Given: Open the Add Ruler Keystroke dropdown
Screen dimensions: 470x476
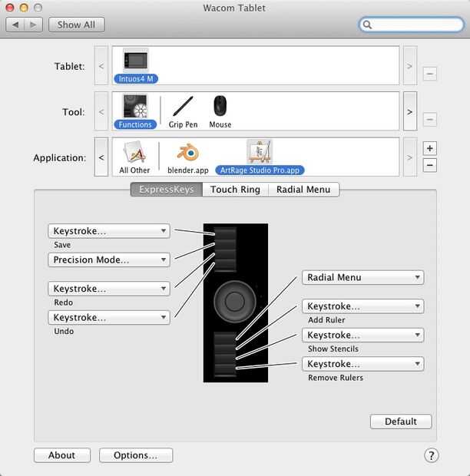Looking at the screenshot, I should click(x=362, y=306).
